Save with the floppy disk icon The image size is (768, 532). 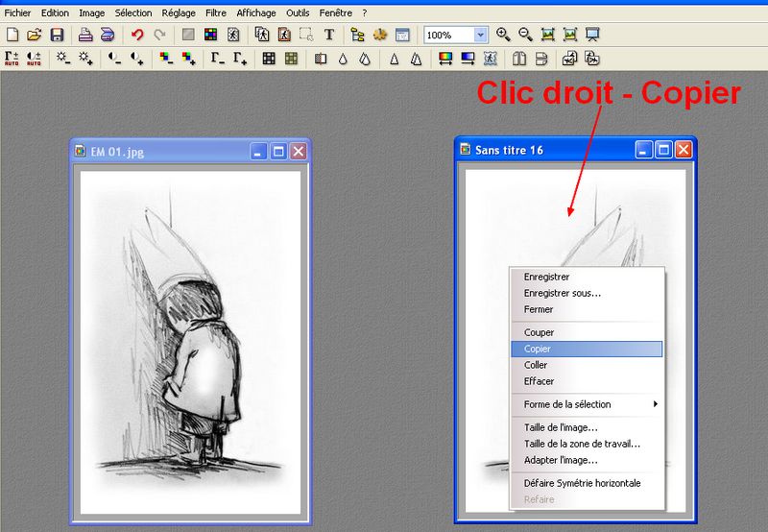(x=57, y=35)
